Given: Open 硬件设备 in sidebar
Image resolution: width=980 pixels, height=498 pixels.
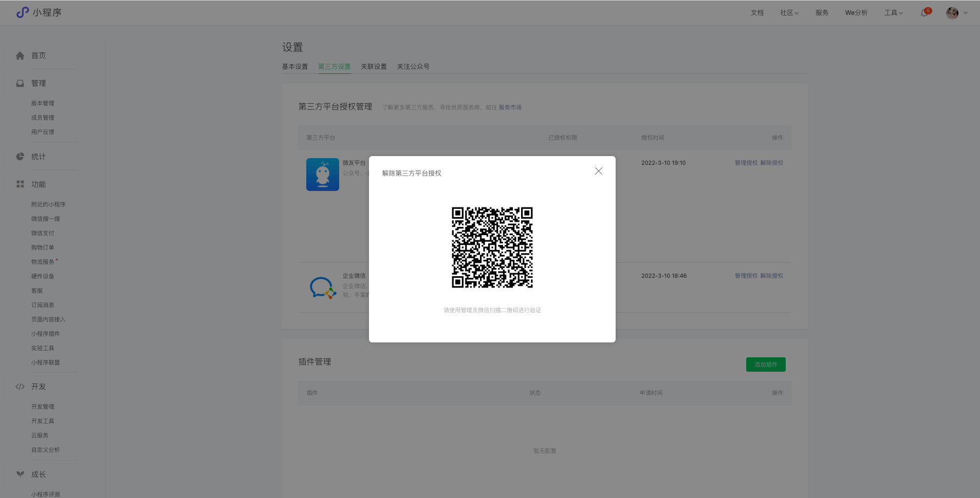Looking at the screenshot, I should [43, 276].
